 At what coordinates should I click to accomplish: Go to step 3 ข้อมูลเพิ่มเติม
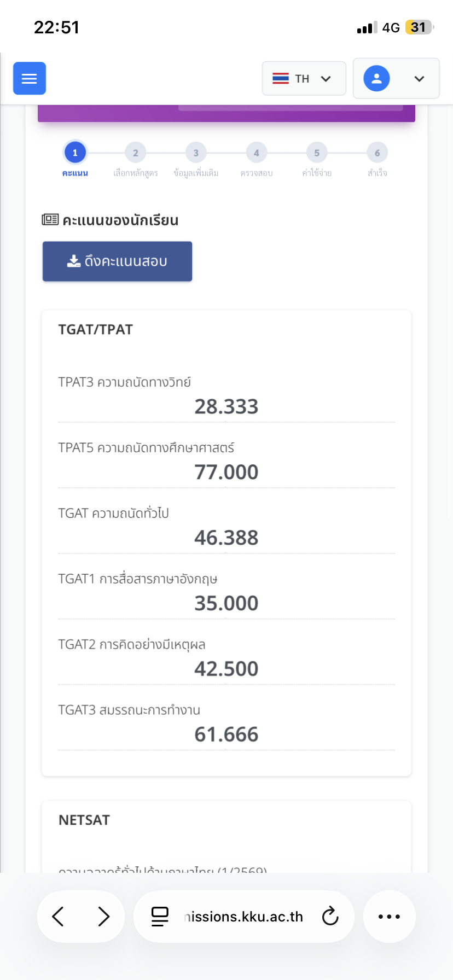[196, 153]
